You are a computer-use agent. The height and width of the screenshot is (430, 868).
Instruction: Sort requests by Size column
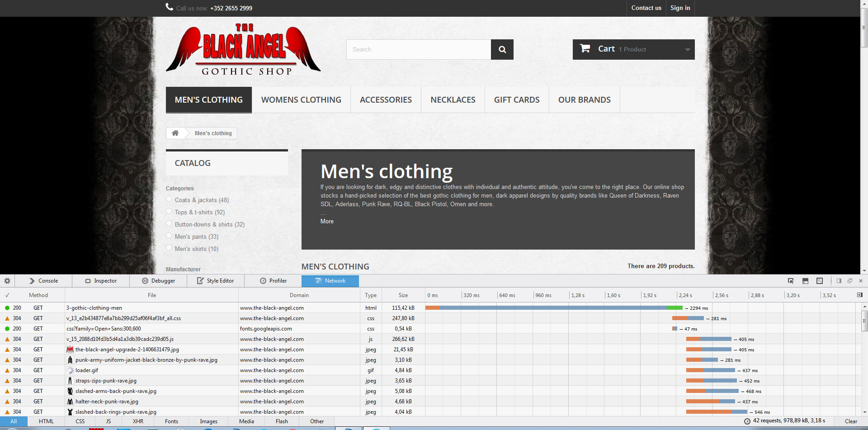(x=403, y=295)
